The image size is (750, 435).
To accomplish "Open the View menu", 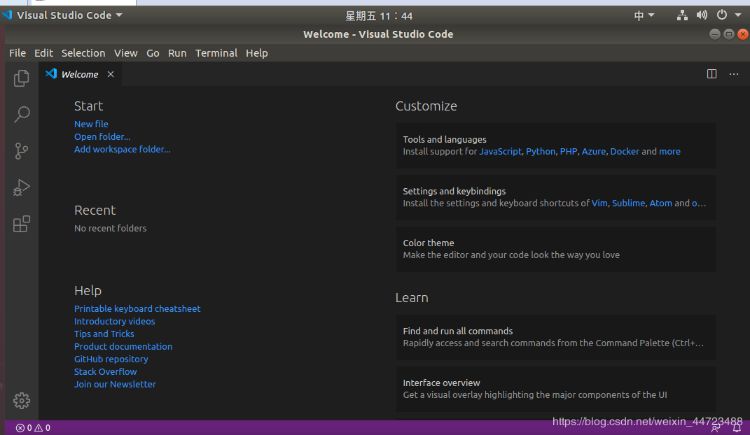I will coord(126,53).
